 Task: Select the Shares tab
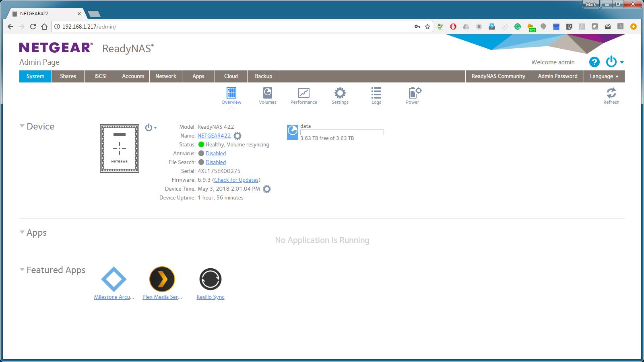(x=68, y=76)
